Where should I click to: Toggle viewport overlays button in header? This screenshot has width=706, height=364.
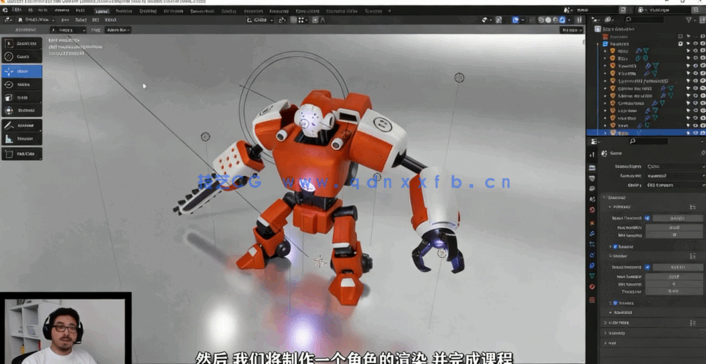coord(516,20)
